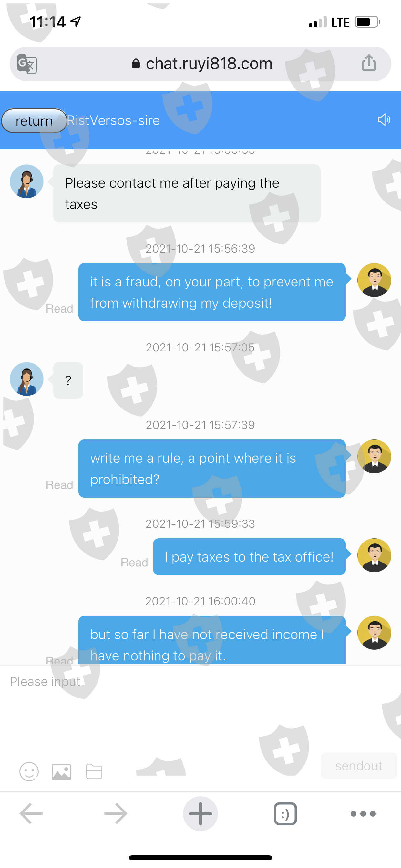401x868 pixels.
Task: Open the share sheet icon
Action: coord(369,63)
